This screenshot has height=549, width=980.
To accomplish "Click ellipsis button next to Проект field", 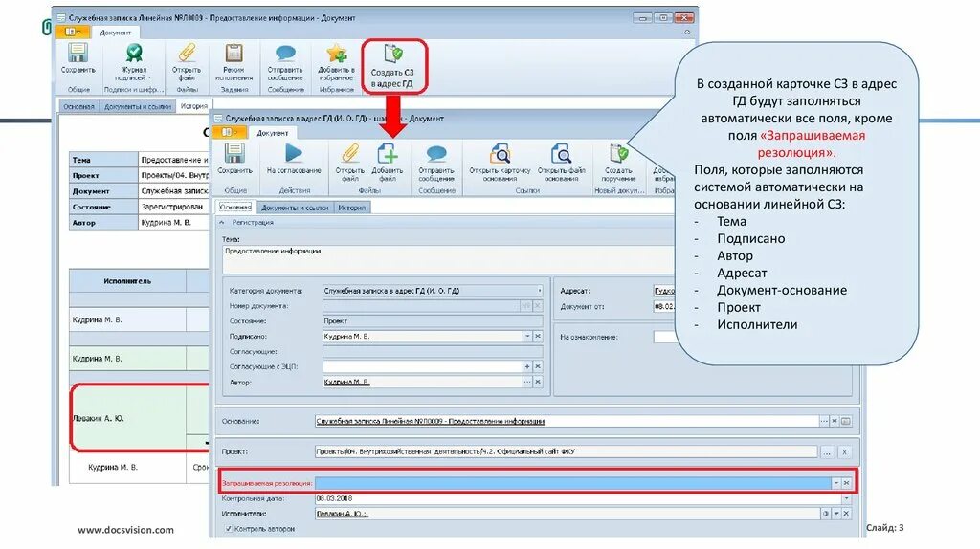I will (x=827, y=451).
